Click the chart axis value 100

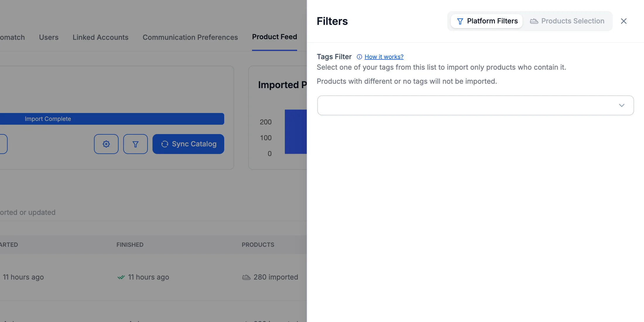[266, 138]
